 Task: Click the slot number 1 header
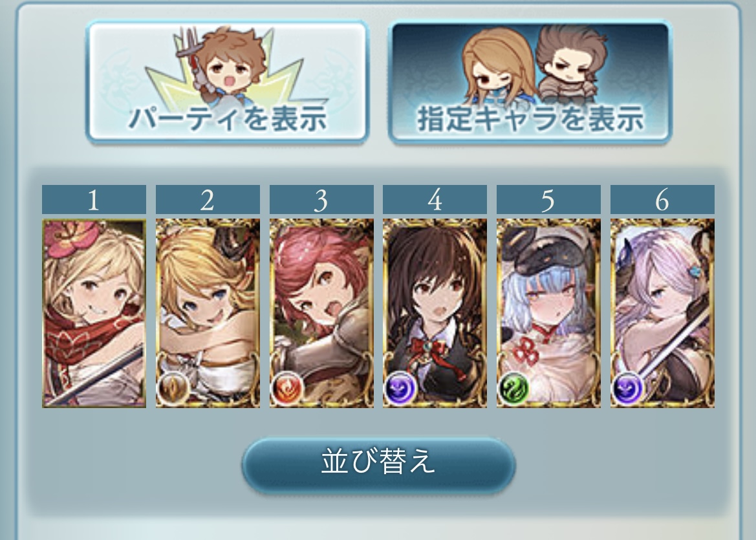tap(94, 199)
